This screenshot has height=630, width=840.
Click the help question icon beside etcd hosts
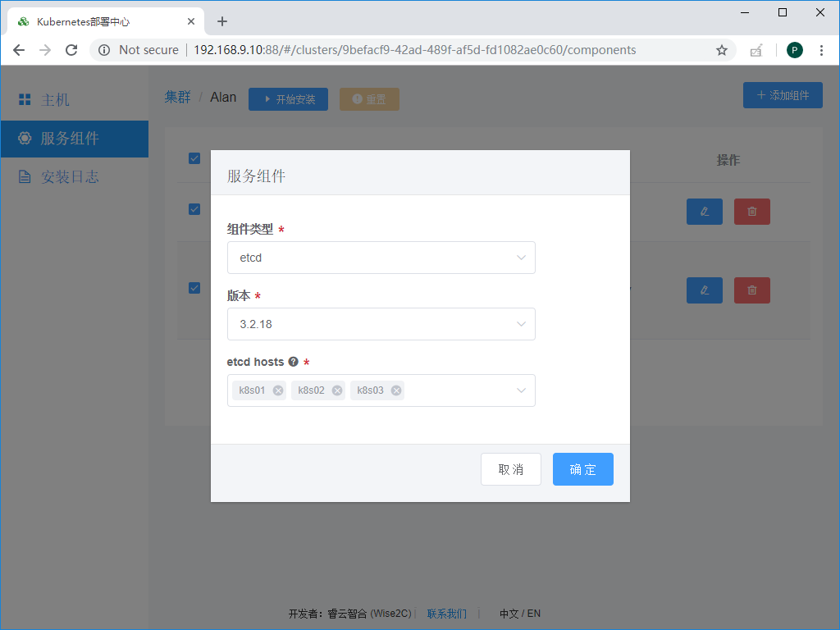[x=294, y=362]
